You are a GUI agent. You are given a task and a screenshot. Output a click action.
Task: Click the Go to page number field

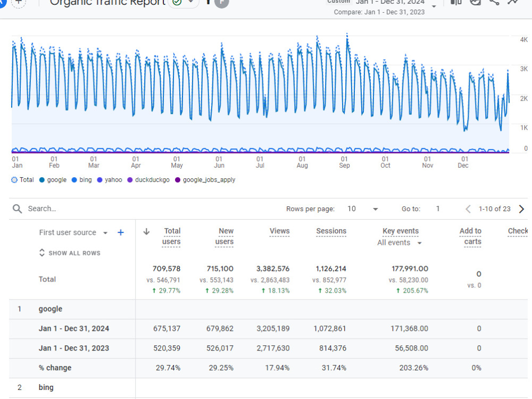[438, 209]
